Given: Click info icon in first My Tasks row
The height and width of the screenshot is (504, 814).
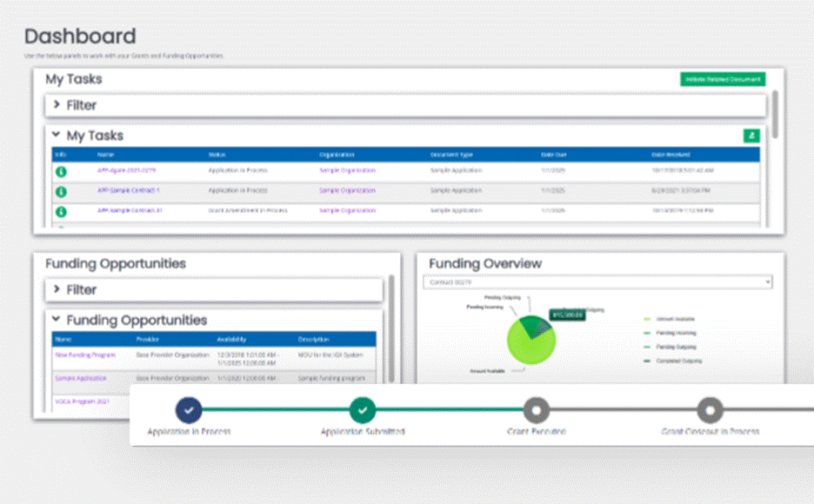Looking at the screenshot, I should pyautogui.click(x=62, y=170).
